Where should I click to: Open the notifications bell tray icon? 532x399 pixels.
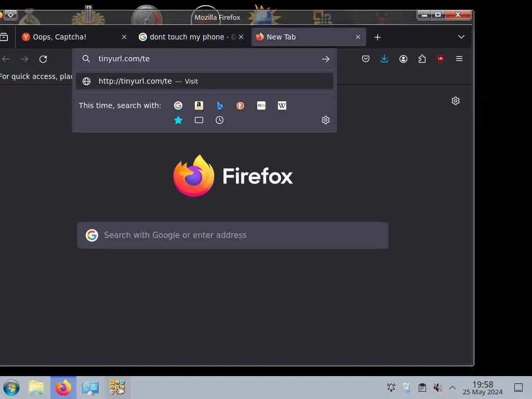click(x=391, y=388)
